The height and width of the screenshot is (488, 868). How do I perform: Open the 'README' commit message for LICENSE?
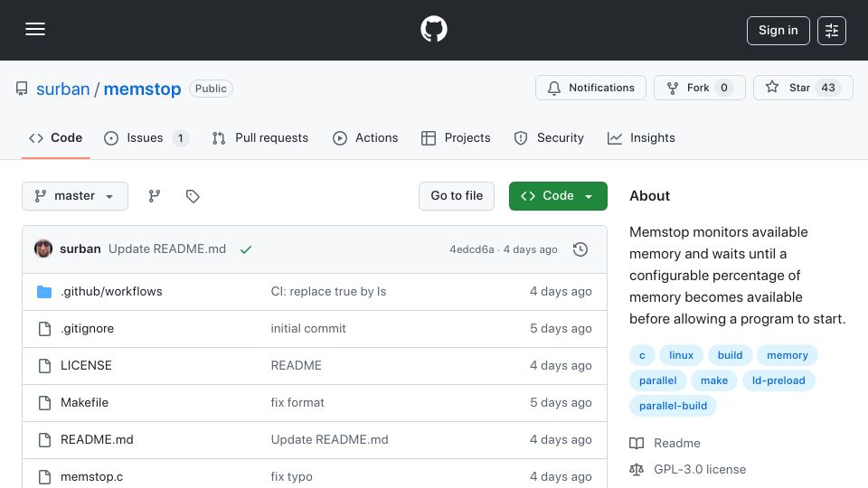click(297, 366)
